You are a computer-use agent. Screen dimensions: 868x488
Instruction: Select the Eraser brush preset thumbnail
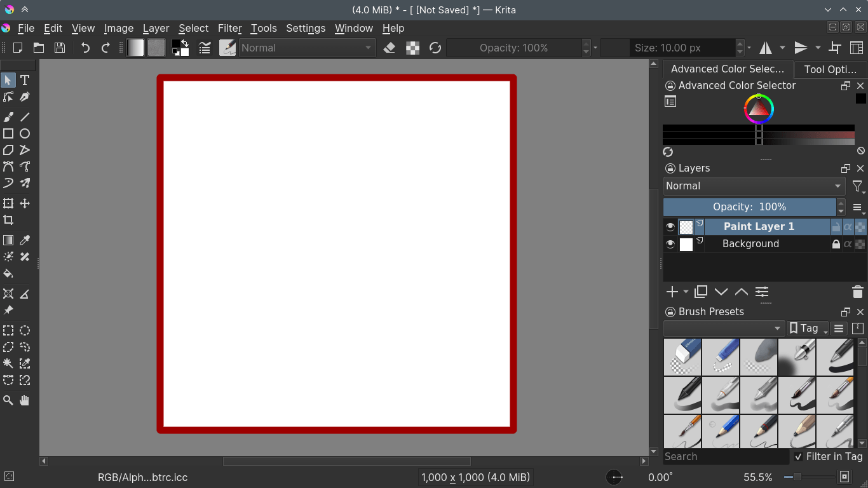point(682,356)
